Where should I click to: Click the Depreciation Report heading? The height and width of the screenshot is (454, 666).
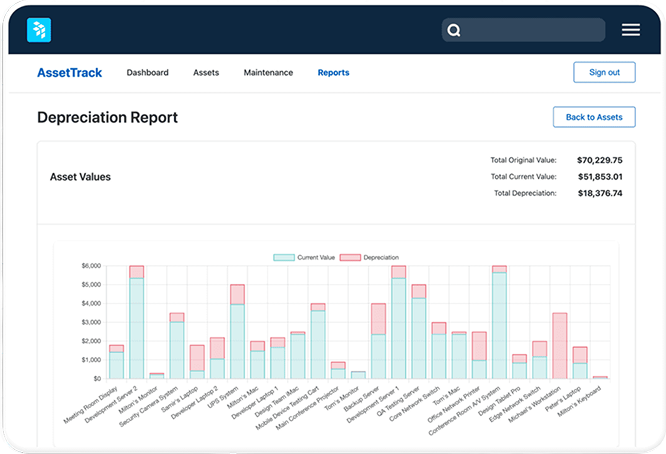tap(107, 117)
